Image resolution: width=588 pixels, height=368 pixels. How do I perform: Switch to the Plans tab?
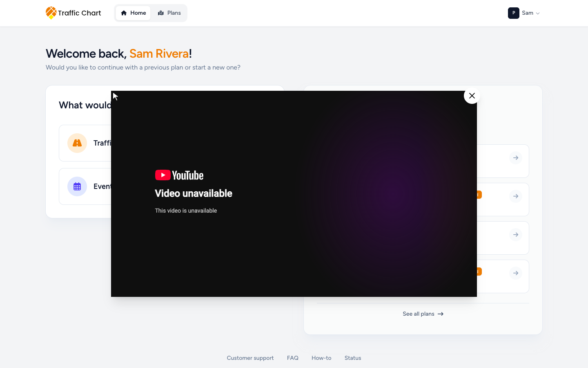pos(169,13)
